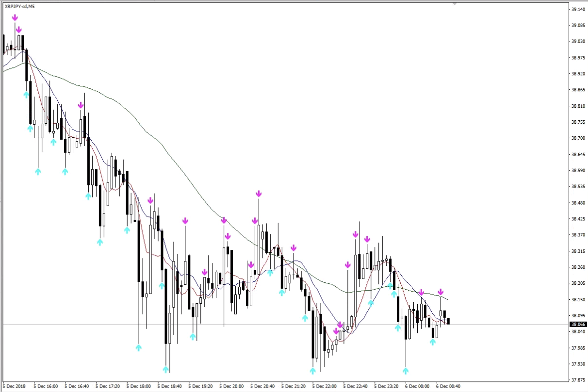Click the 38.315 price axis label
Image resolution: width=588 pixels, height=392 pixels.
tap(579, 251)
